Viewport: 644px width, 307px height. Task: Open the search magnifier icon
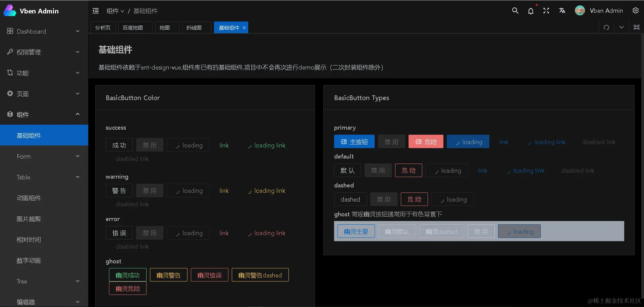515,11
